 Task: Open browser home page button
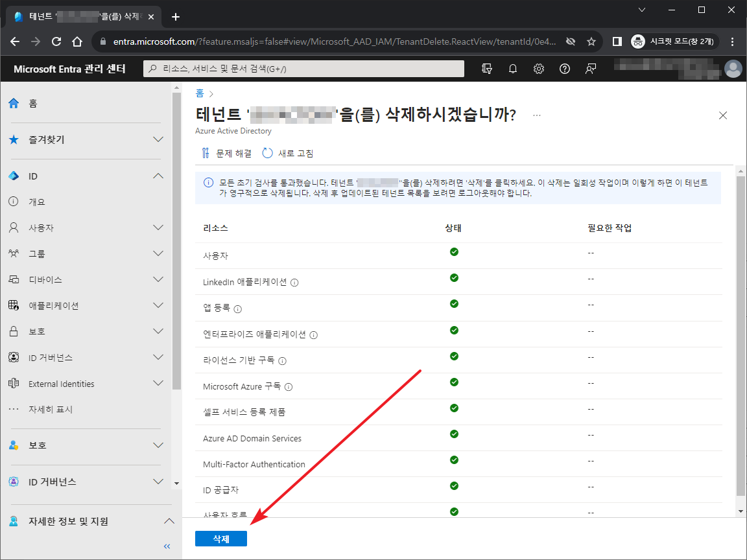tap(77, 41)
